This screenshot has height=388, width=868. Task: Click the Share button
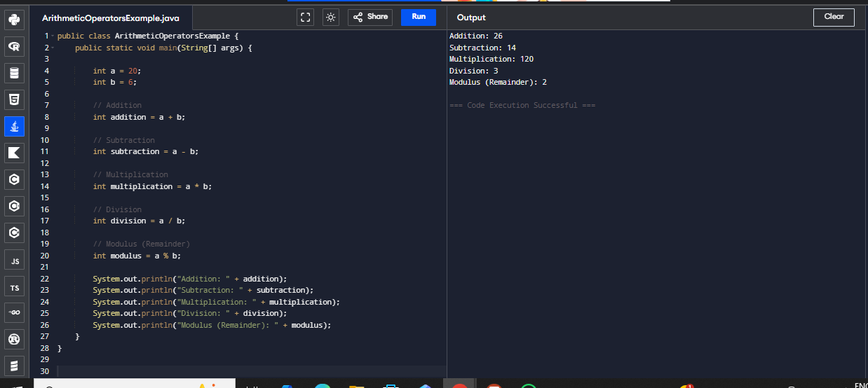[x=369, y=18]
